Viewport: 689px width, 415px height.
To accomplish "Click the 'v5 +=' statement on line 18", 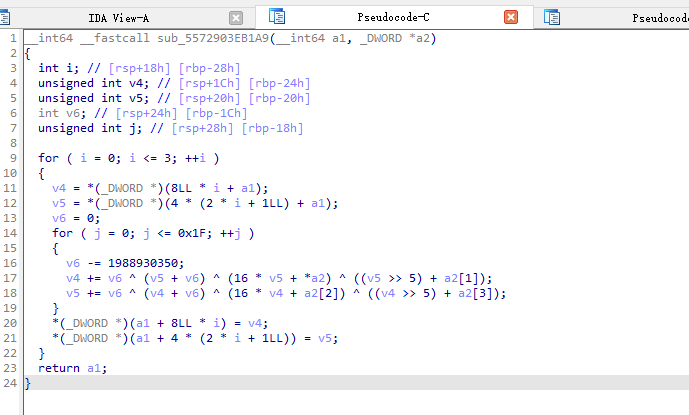I will pos(286,293).
